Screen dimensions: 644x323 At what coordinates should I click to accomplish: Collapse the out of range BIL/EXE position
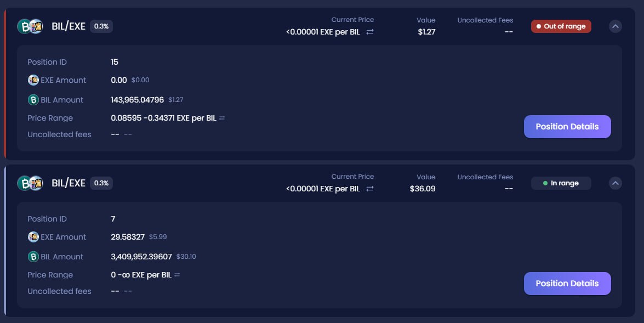tap(615, 26)
